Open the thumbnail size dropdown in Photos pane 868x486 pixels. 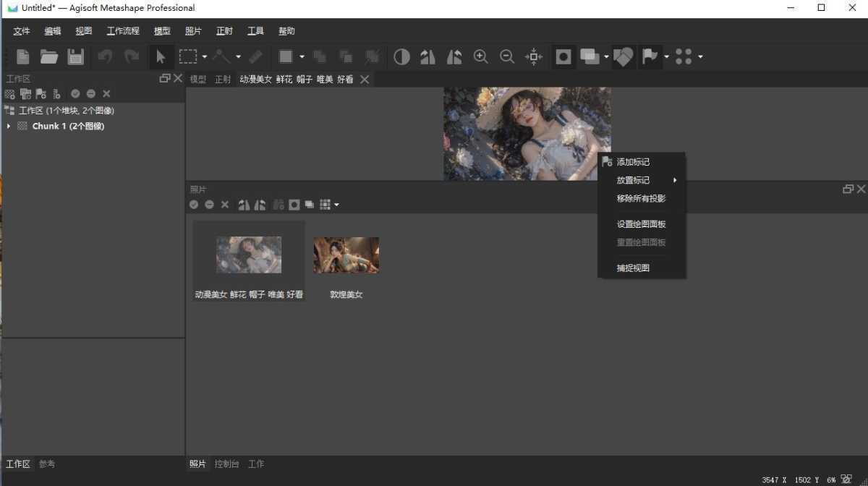click(337, 205)
